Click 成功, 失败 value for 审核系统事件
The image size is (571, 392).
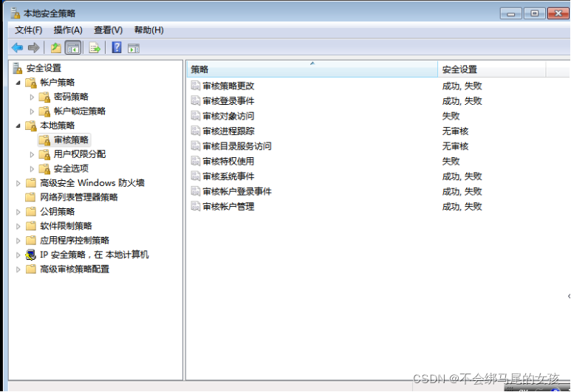[x=462, y=176]
